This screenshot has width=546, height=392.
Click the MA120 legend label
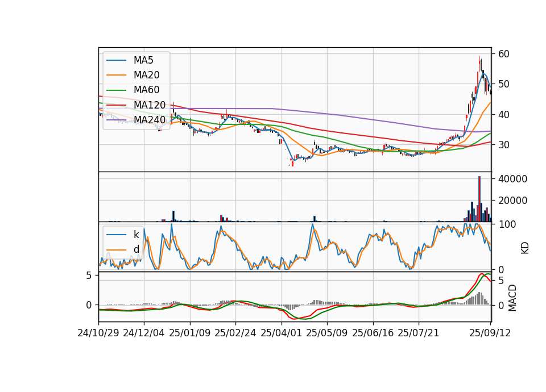coord(150,105)
